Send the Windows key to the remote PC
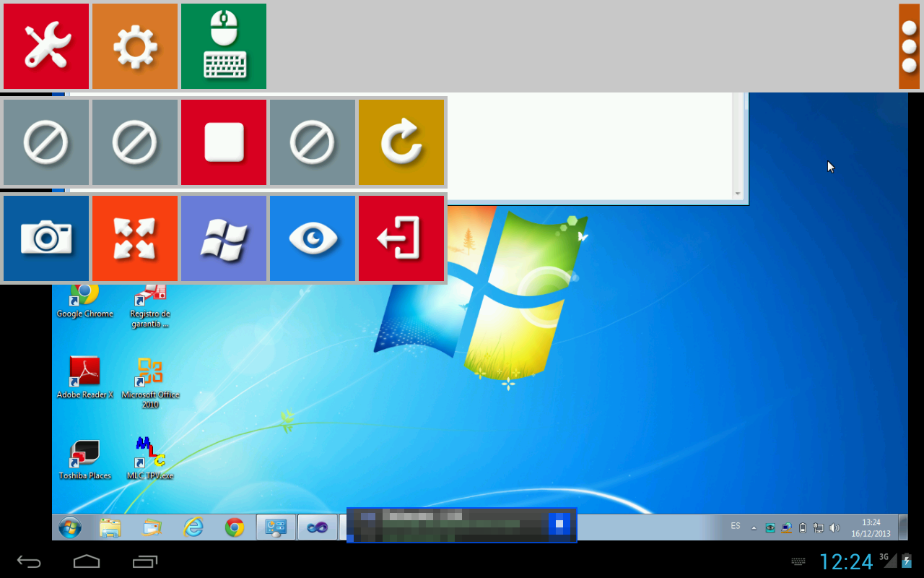 click(x=223, y=238)
